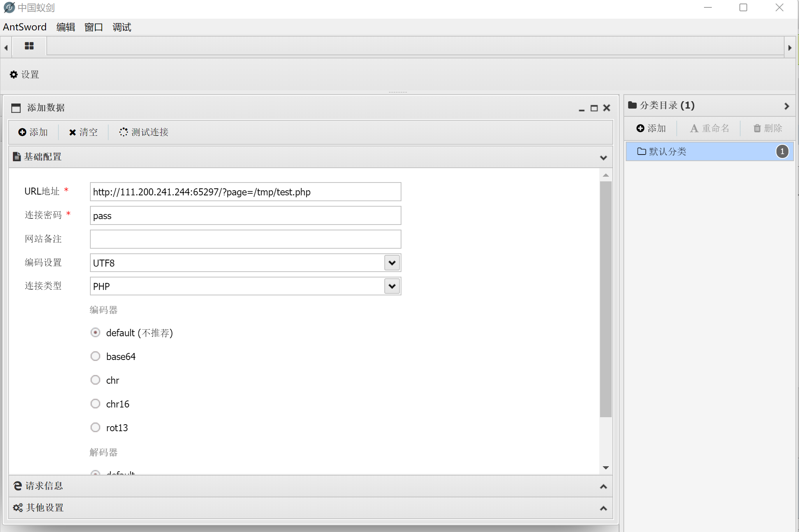Maximize the 中国蚁剑 main window
The image size is (799, 532).
coord(743,7)
